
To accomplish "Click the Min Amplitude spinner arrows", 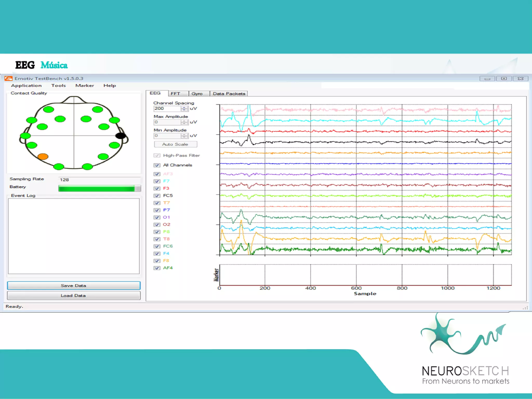I will (x=184, y=136).
